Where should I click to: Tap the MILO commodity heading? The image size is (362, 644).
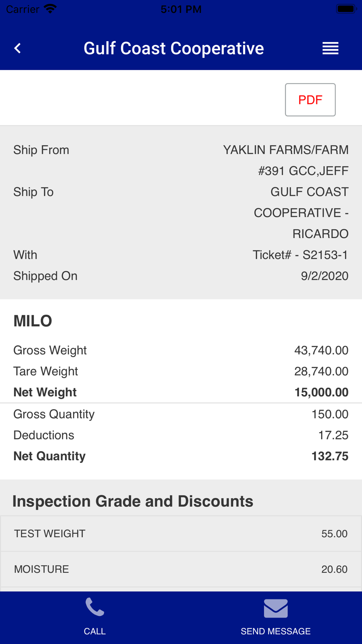[x=33, y=321]
